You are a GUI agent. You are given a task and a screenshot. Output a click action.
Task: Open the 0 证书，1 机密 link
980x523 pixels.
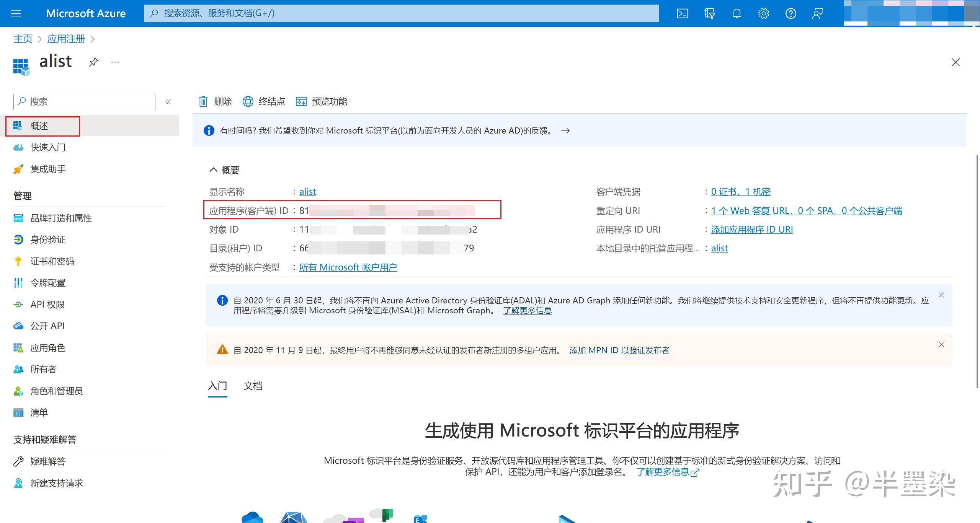(x=740, y=191)
